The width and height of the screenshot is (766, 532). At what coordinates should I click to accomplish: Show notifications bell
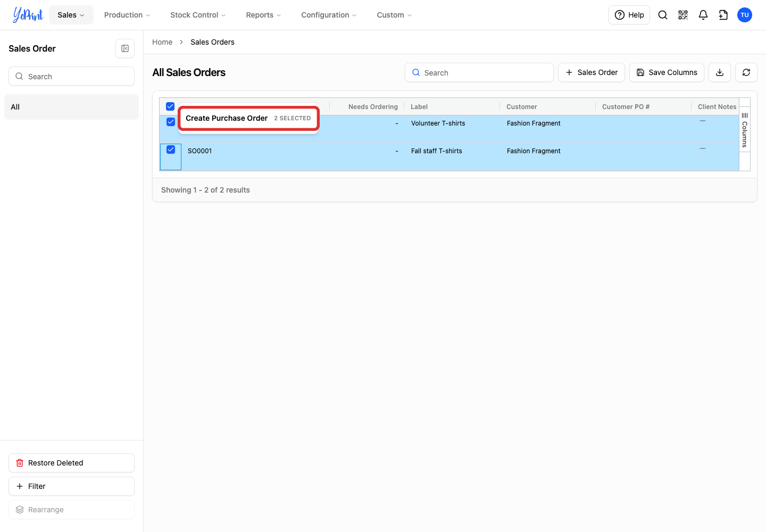703,15
